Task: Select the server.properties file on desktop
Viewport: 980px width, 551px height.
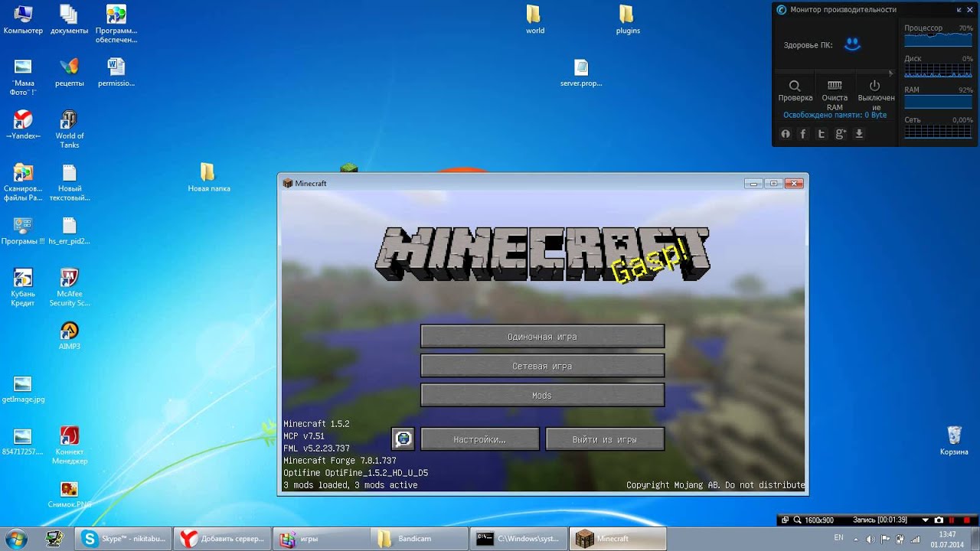Action: tap(581, 73)
